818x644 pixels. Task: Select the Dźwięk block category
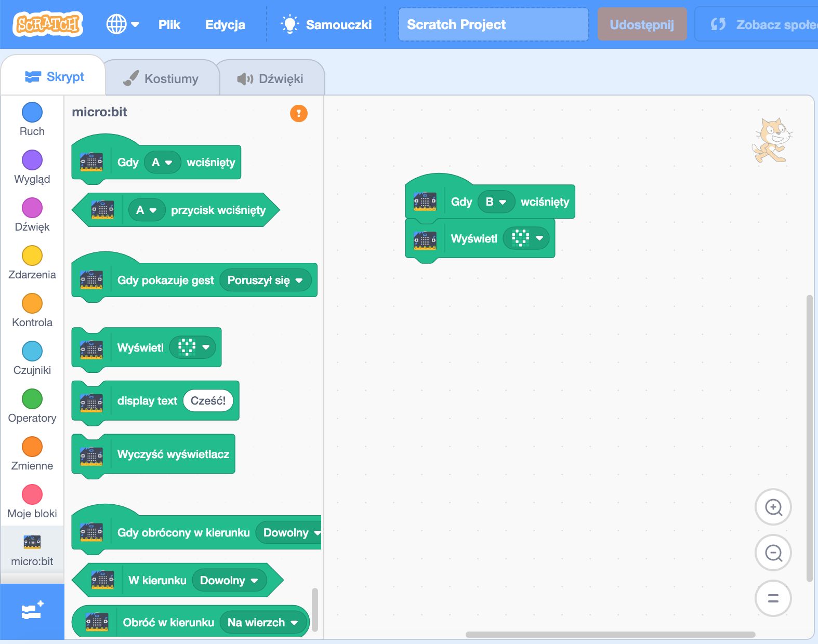[x=32, y=215]
